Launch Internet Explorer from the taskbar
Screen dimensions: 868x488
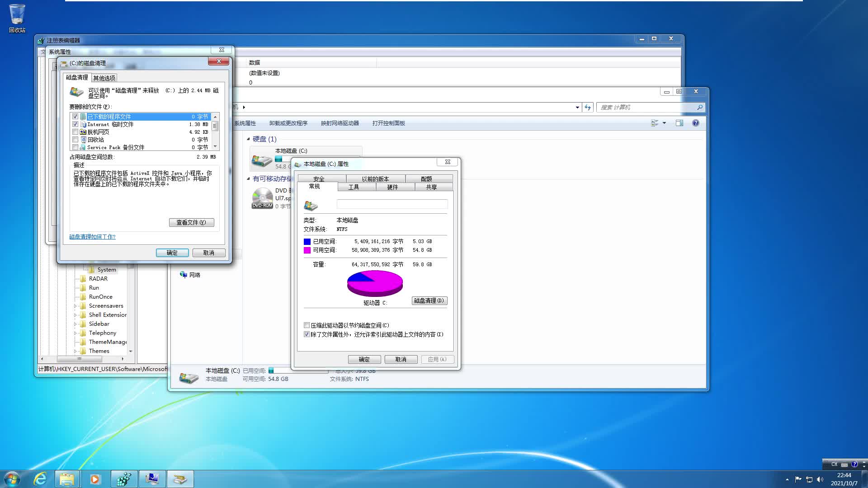coord(40,479)
